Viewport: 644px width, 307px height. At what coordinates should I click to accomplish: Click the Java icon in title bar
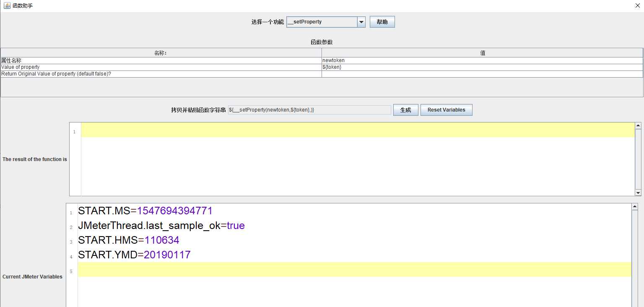[7, 5]
